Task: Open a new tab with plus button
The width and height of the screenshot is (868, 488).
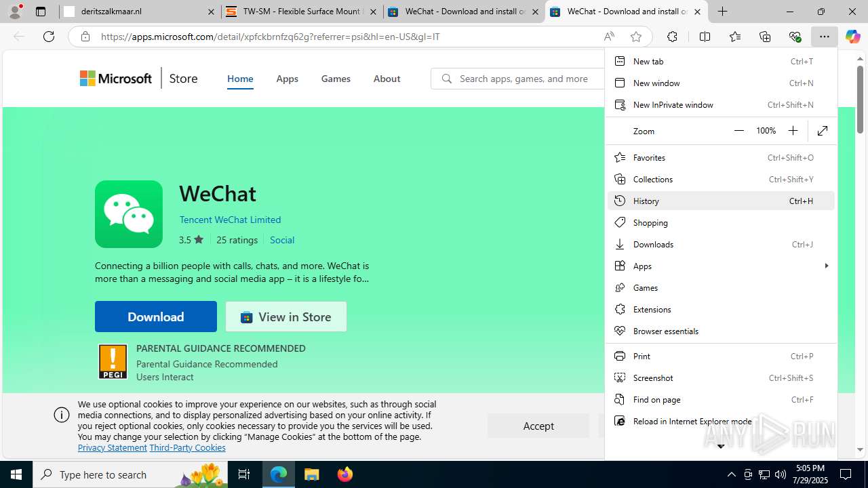Action: 723,12
